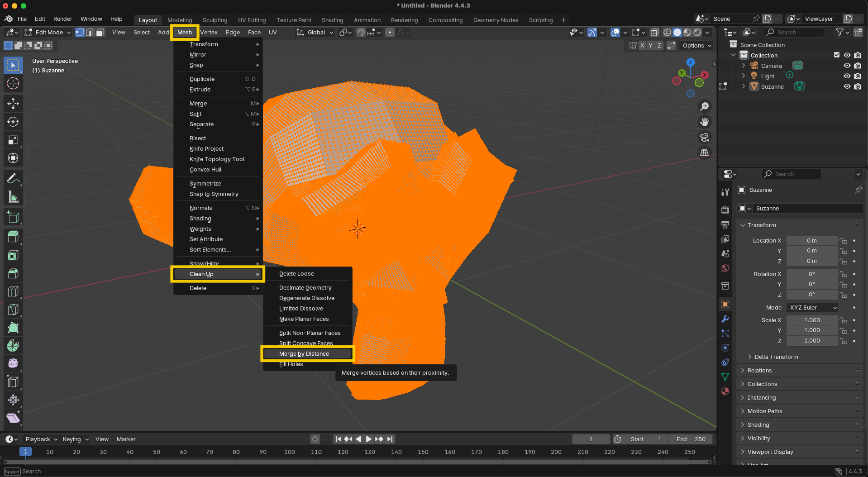Viewport: 868px width, 477px height.
Task: Open the Edit Mode dropdown
Action: (x=48, y=32)
